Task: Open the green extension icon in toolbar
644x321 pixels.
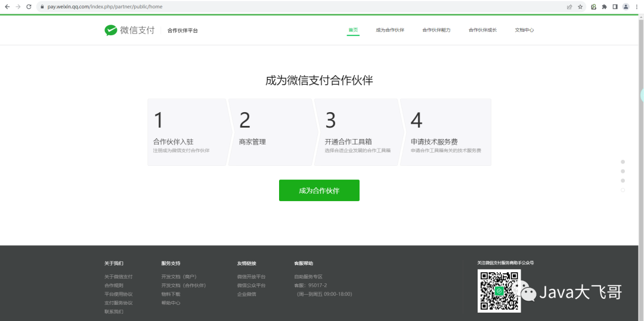Action: (593, 7)
